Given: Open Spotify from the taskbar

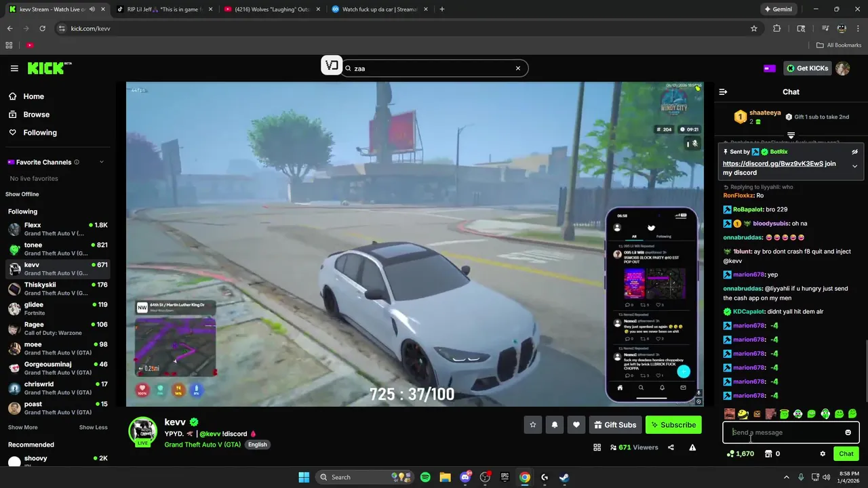Looking at the screenshot, I should (425, 477).
